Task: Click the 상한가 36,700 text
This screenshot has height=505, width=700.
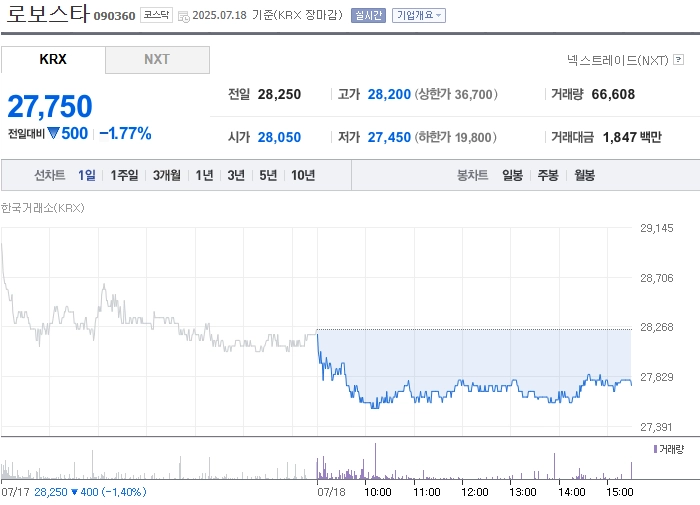Action: point(456,94)
